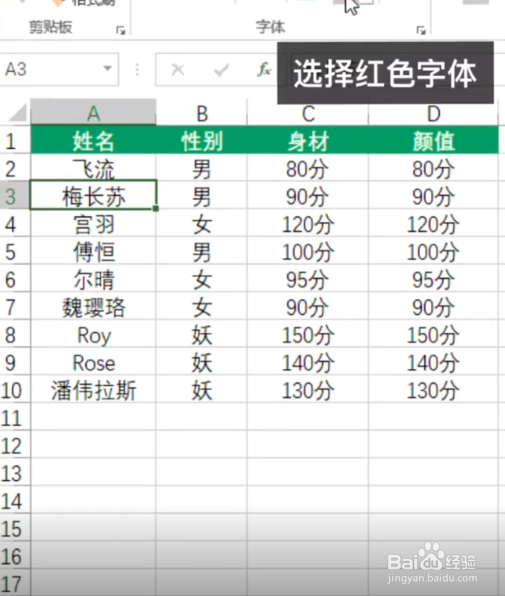This screenshot has height=596, width=505.
Task: Select column A header
Action: 93,113
